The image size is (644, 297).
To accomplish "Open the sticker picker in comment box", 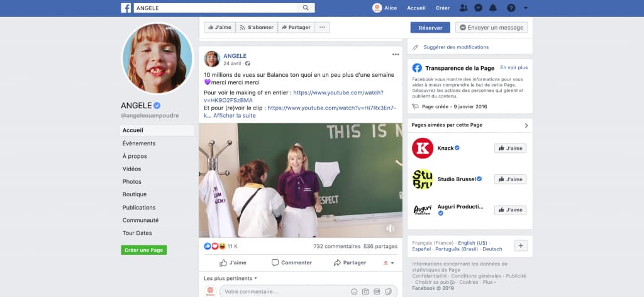I will click(x=388, y=292).
